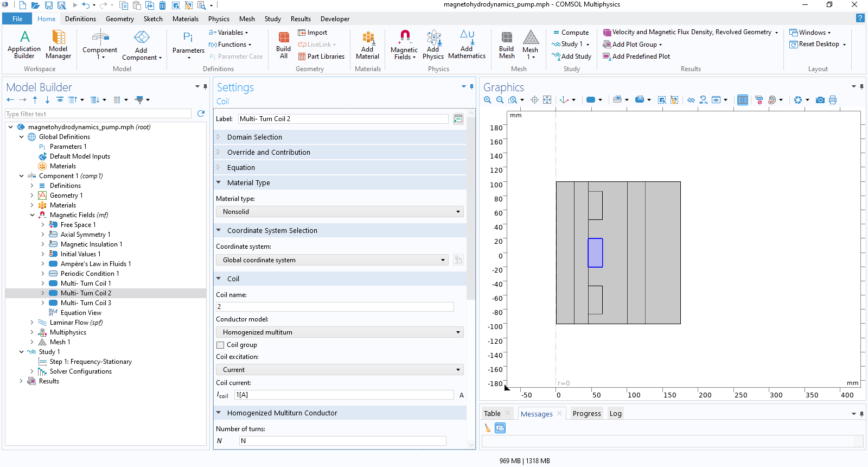Expand the Domain Selection section
The width and height of the screenshot is (868, 467).
coord(254,137)
